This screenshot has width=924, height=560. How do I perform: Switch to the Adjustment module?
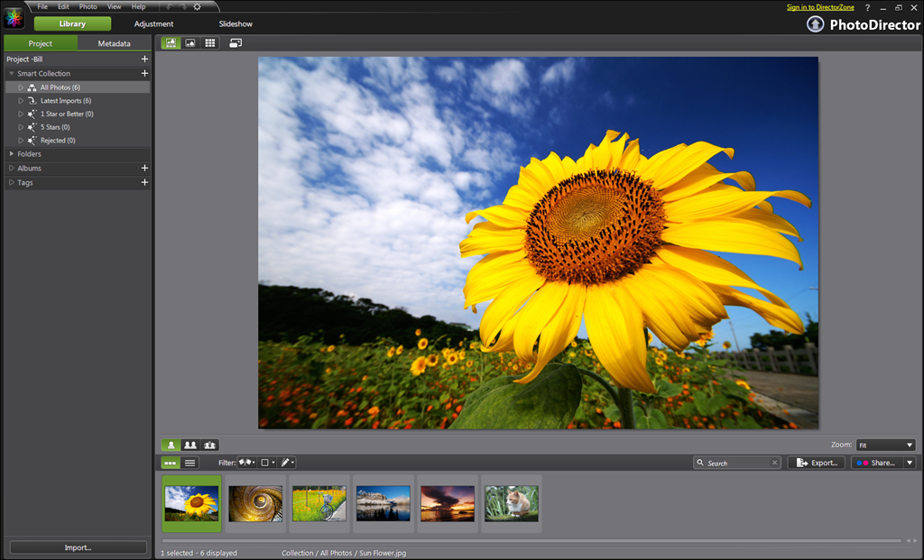coord(153,23)
